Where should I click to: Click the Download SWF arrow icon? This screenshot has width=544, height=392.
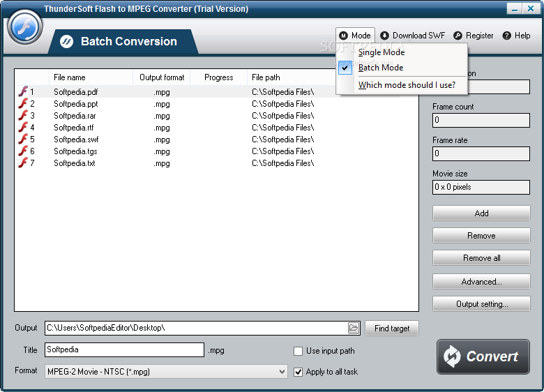pyautogui.click(x=384, y=36)
